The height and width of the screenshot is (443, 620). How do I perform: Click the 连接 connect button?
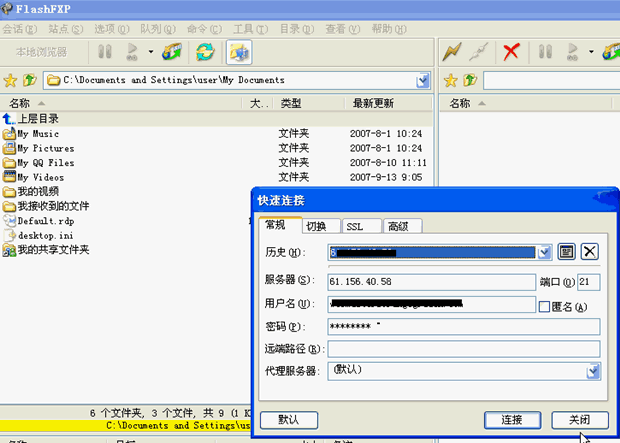pos(512,420)
